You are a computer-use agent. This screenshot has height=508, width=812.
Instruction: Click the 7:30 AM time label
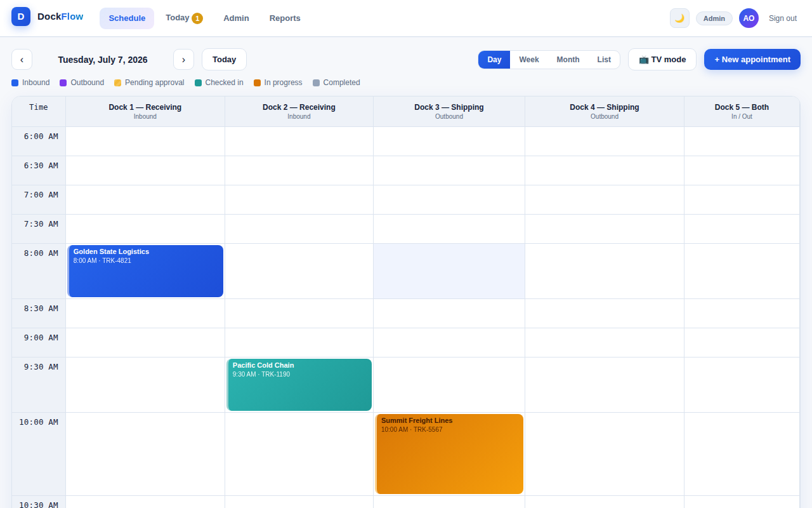pos(41,224)
